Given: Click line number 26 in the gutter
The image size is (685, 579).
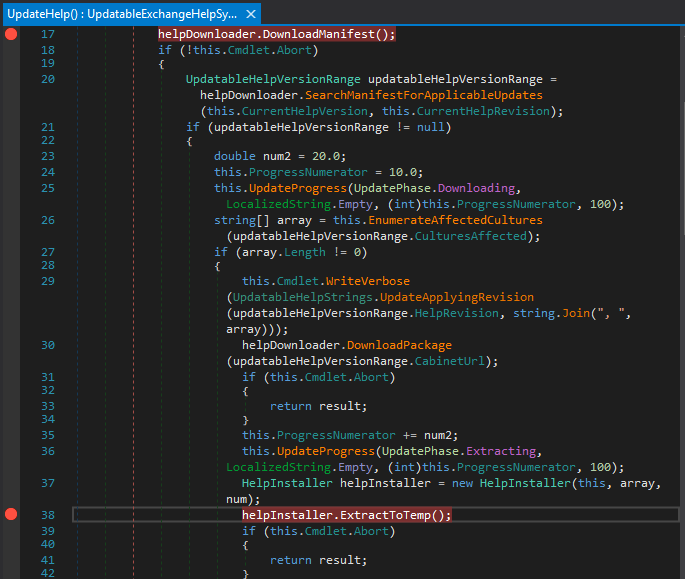Looking at the screenshot, I should tap(48, 219).
